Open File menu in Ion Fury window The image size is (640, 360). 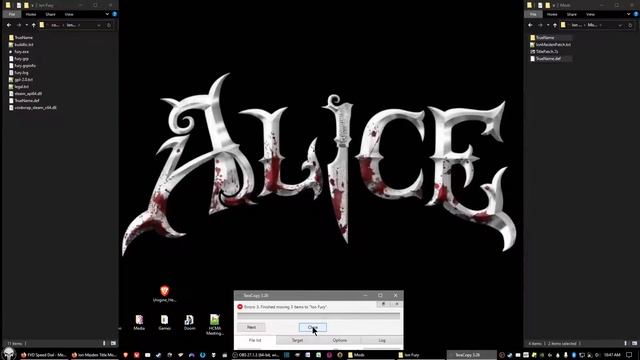(x=12, y=14)
